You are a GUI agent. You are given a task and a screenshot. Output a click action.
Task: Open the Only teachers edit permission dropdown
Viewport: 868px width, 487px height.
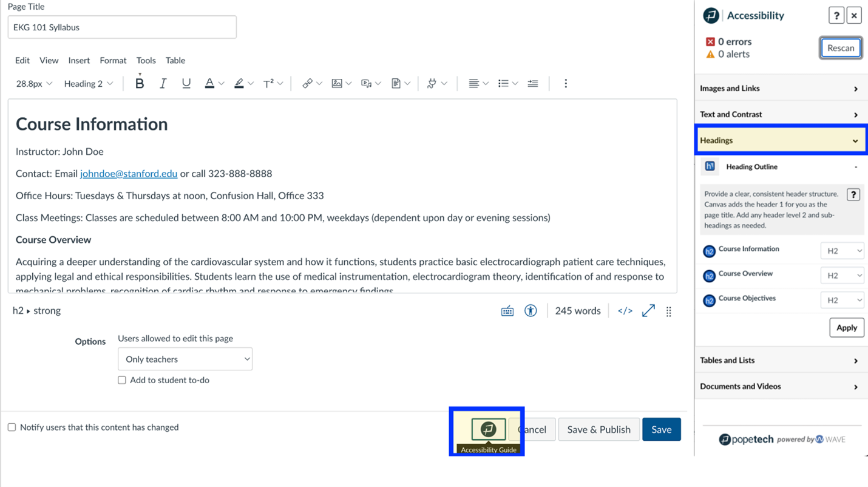(185, 359)
